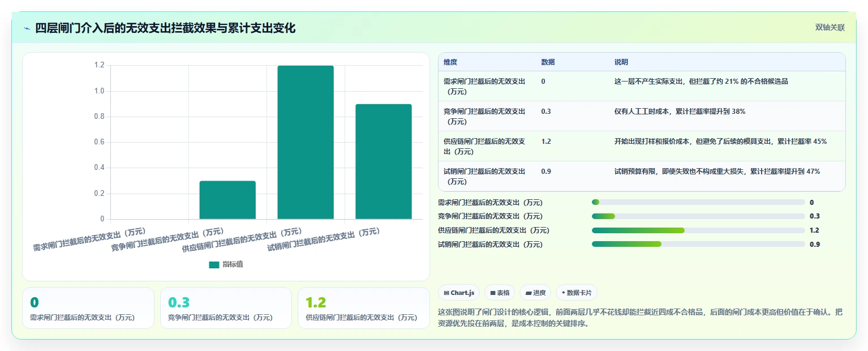Click the Chart.js tag
The image size is (868, 351).
click(459, 293)
